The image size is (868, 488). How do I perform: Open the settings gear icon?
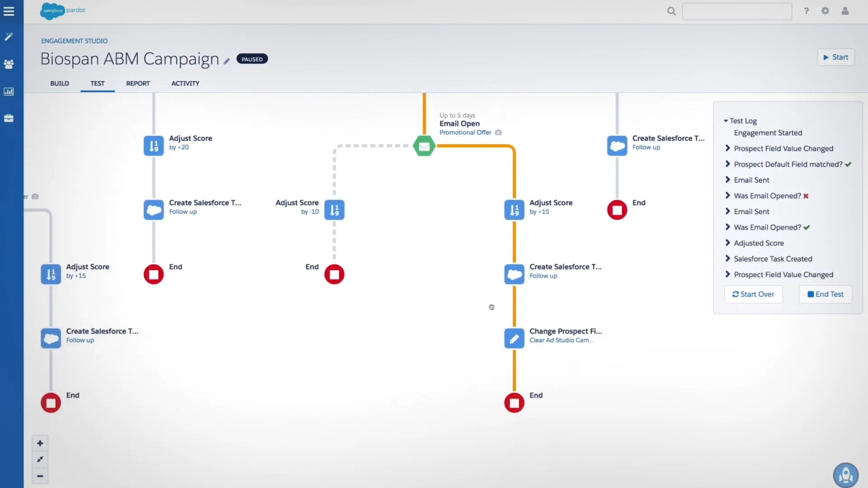826,11
